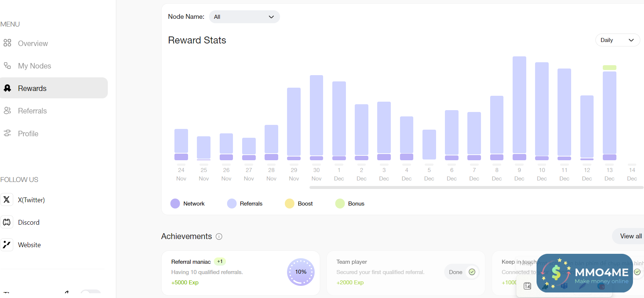Go to Profile menu item
Image resolution: width=644 pixels, height=298 pixels.
tap(28, 134)
